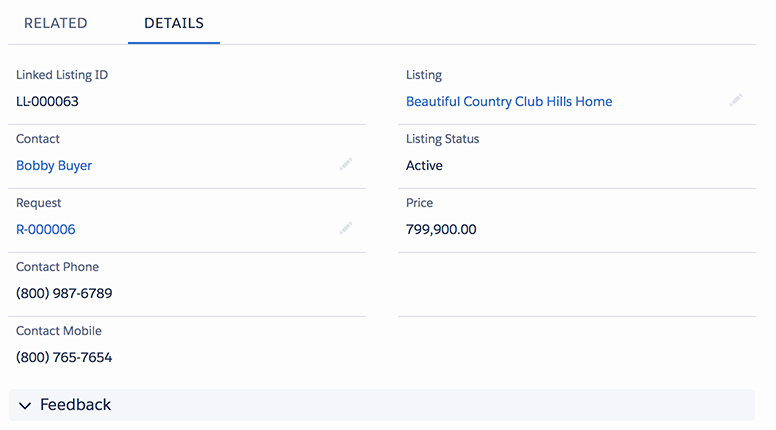Image resolution: width=776 pixels, height=430 pixels.
Task: Click the Feedback section header
Action: [x=382, y=405]
